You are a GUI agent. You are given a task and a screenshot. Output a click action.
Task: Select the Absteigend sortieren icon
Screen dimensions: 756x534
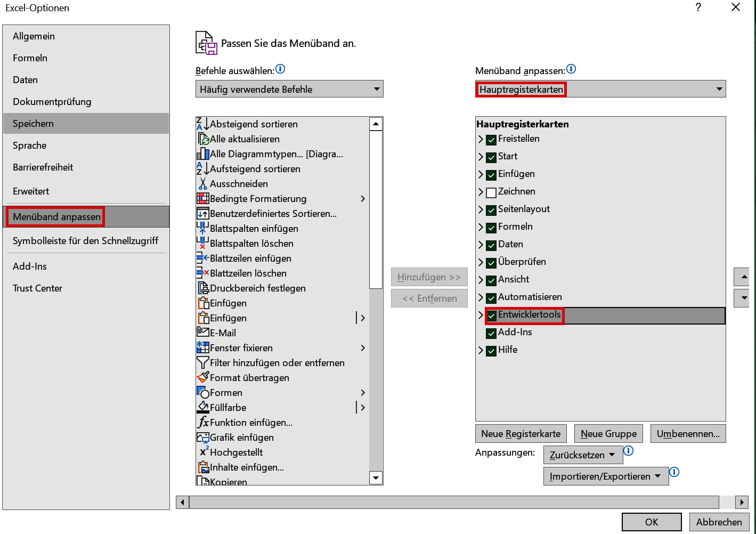[x=204, y=123]
